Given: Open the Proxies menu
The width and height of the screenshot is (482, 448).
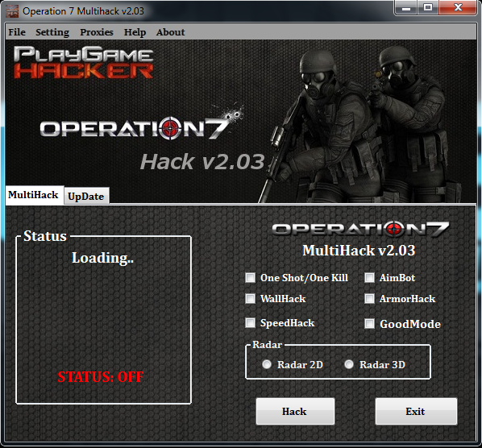Looking at the screenshot, I should [x=97, y=32].
